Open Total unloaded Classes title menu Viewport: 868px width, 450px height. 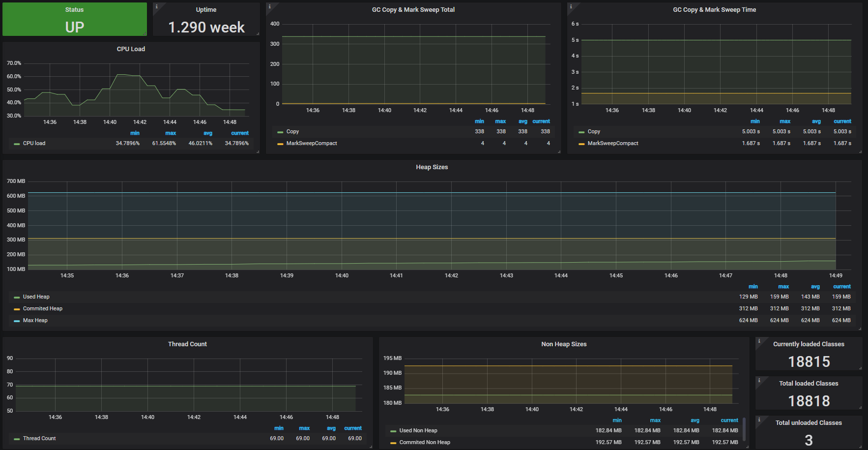pyautogui.click(x=809, y=423)
